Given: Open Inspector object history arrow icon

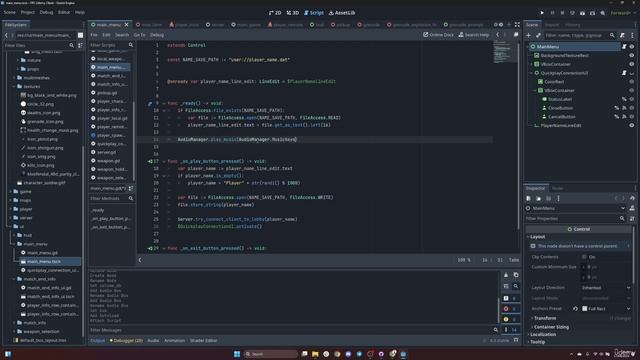Looking at the screenshot, I should point(632,198).
